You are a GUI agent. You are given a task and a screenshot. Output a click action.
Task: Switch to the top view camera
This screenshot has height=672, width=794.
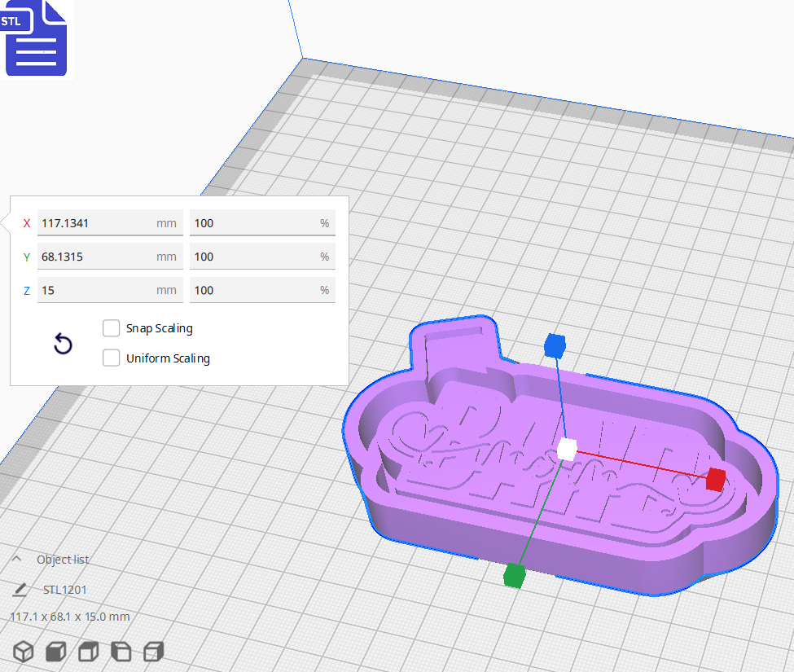click(88, 652)
